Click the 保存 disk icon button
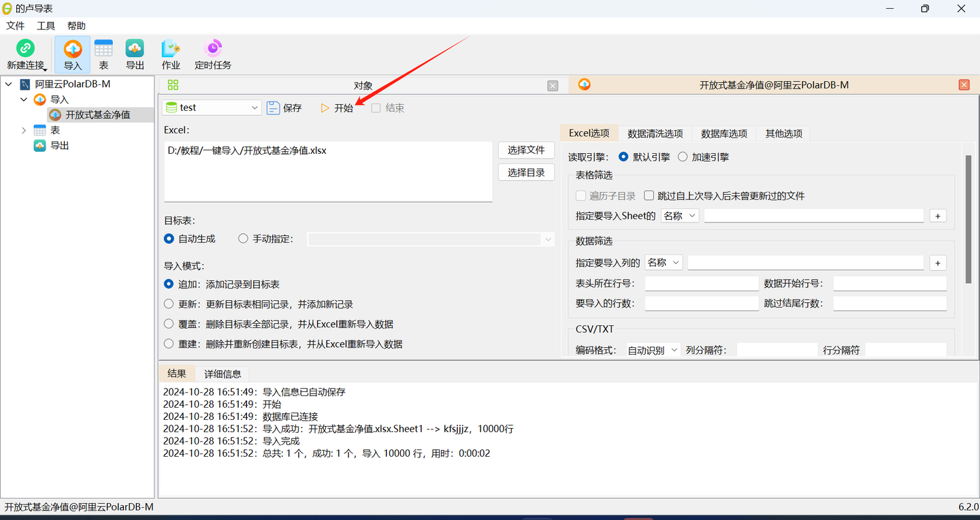Viewport: 980px width, 520px height. coord(284,108)
